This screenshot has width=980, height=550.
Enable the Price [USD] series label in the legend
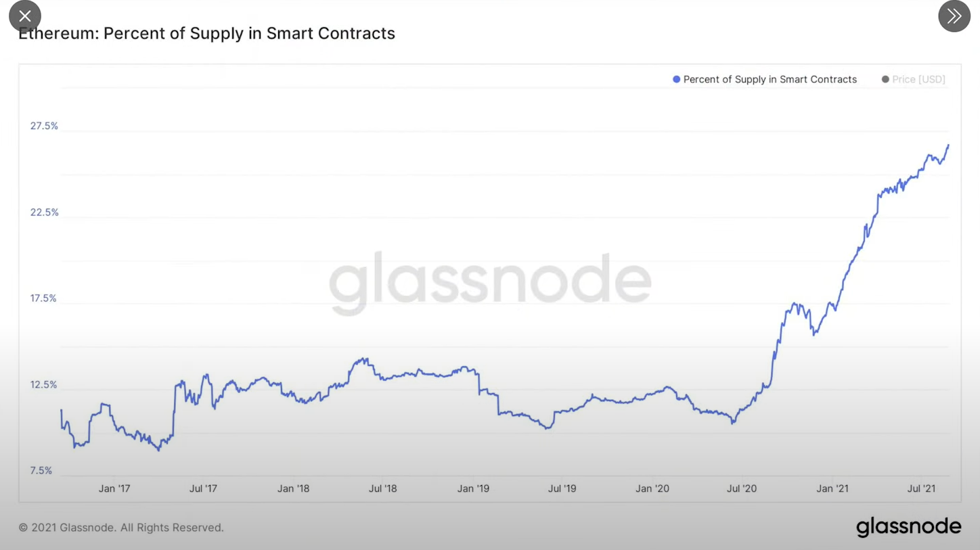918,80
